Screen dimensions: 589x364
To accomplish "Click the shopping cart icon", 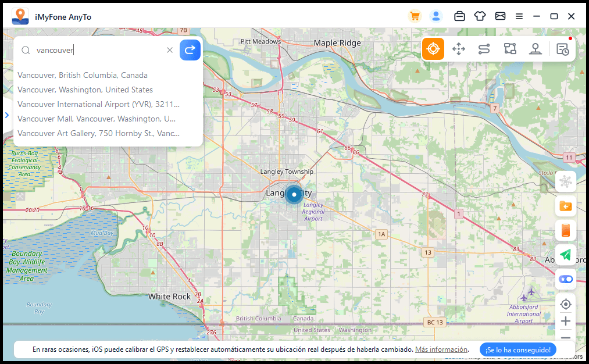I will coord(415,16).
